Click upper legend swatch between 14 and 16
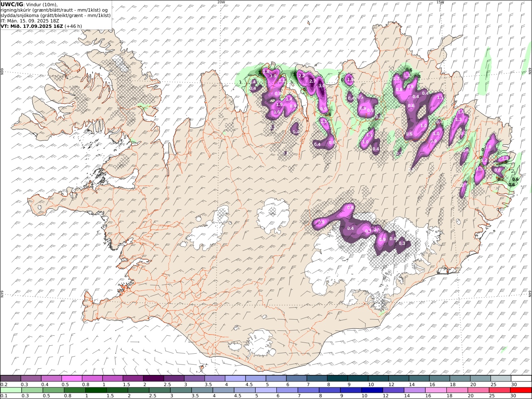 (x=419, y=379)
